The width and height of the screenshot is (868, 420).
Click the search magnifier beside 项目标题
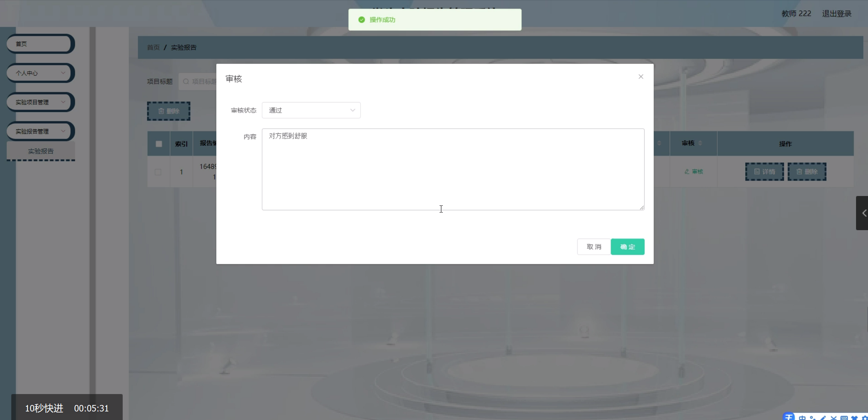[x=186, y=81]
